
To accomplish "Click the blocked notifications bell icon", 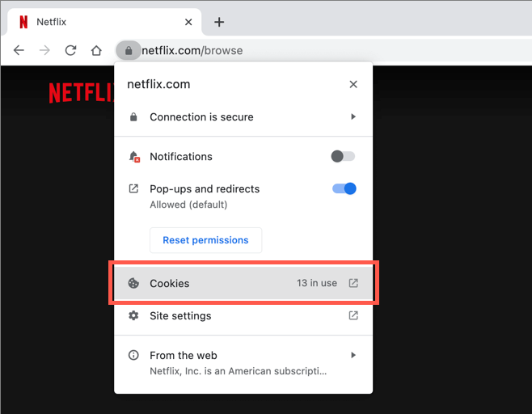I will point(134,157).
